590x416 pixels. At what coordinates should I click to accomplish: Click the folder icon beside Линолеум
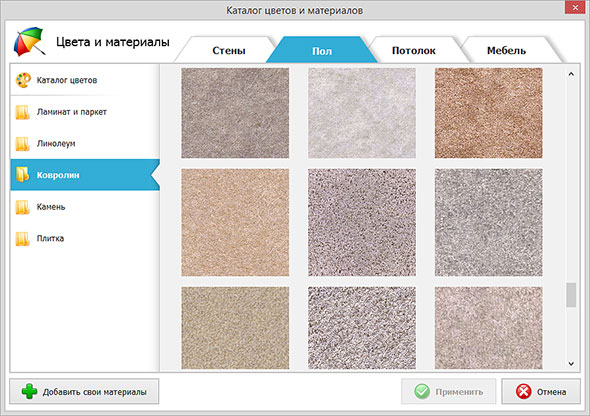coord(23,143)
